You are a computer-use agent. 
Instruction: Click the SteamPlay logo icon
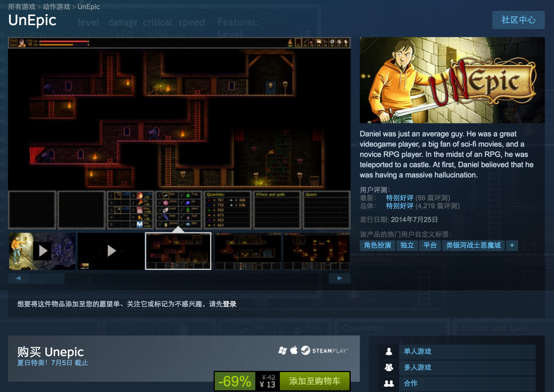click(x=305, y=350)
